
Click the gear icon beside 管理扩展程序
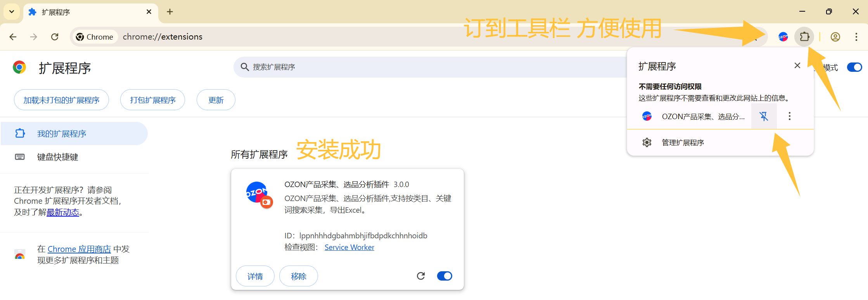647,142
